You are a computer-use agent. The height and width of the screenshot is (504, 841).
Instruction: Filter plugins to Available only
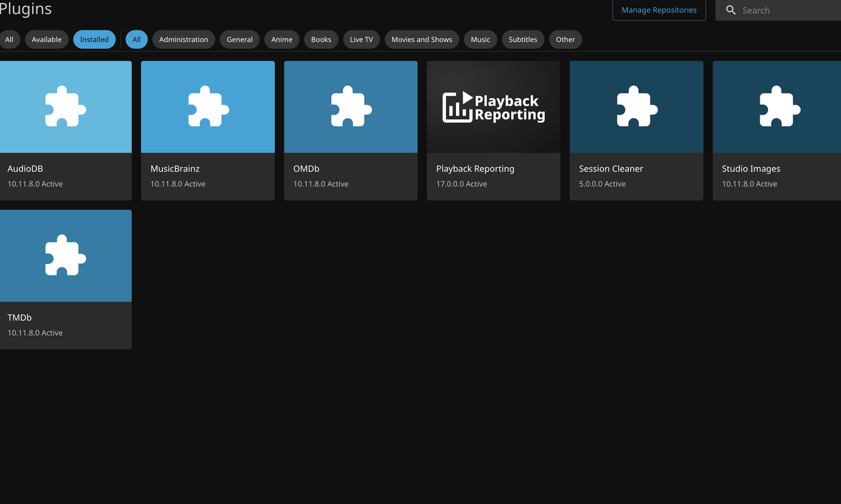tap(47, 39)
